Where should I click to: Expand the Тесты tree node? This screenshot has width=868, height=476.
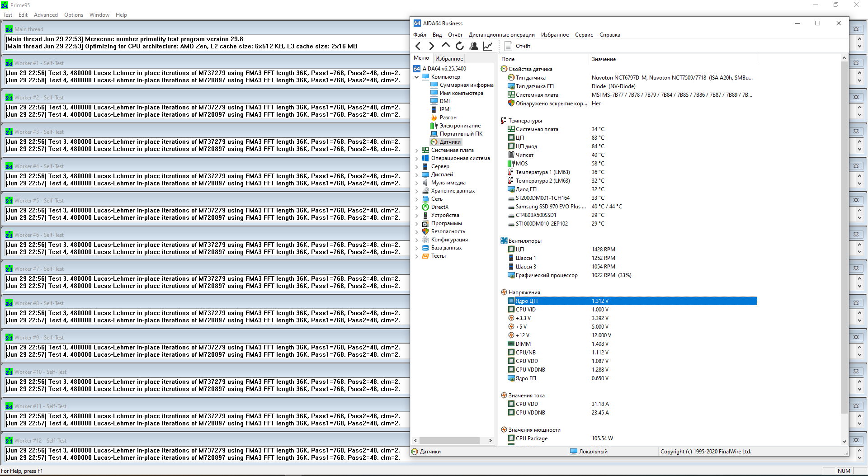417,256
